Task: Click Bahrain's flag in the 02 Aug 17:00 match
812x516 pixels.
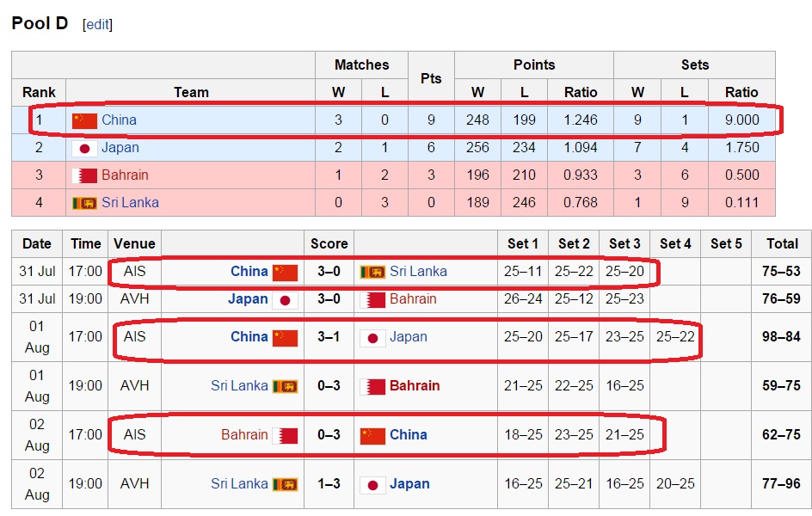Action: pos(285,435)
